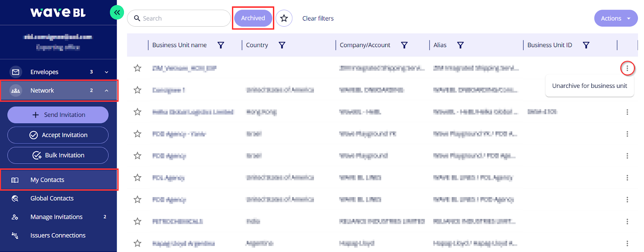
Task: Click the Accept Invitation button
Action: [x=58, y=135]
